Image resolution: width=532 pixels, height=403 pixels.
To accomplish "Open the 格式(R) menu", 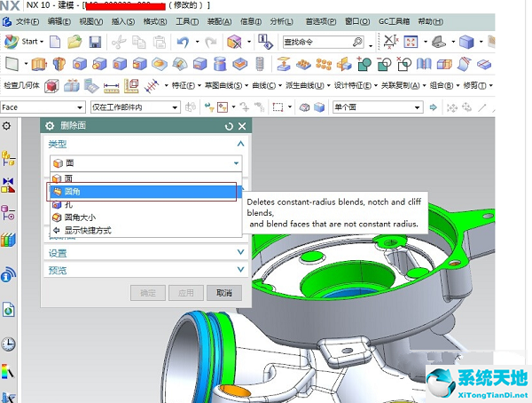I will tap(154, 21).
